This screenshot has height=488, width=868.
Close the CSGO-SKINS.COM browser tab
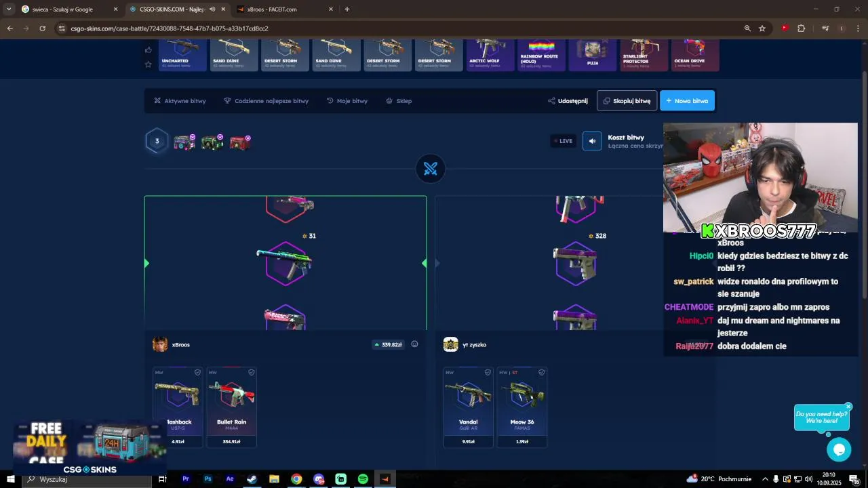(223, 9)
